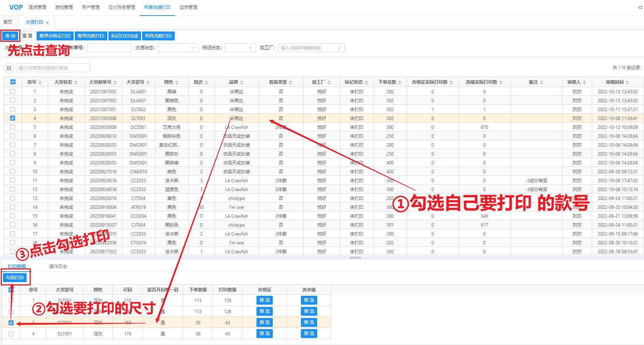
Task: Close the 大货打印 tab
Action: (47, 23)
